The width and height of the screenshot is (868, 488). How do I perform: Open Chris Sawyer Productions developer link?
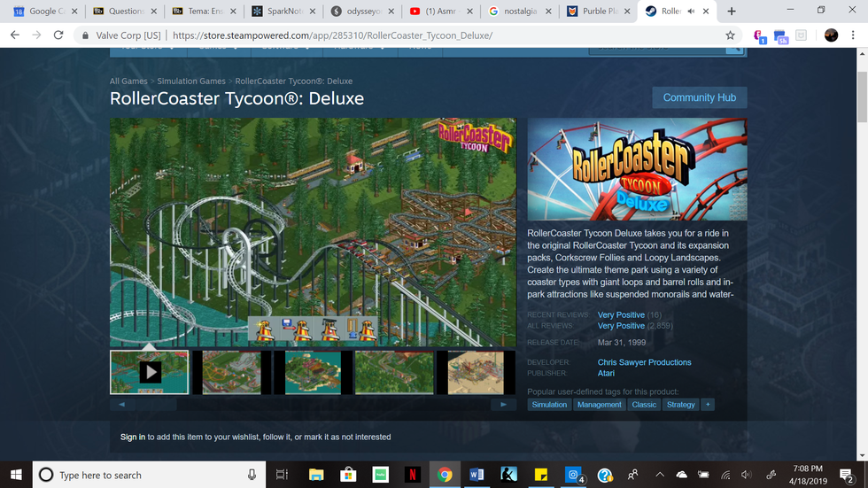pos(644,362)
